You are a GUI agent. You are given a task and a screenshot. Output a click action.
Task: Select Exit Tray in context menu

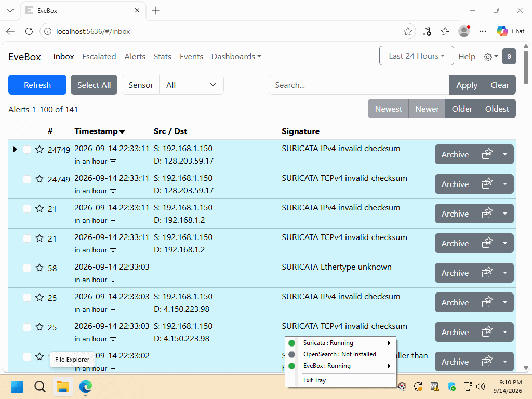click(341, 380)
